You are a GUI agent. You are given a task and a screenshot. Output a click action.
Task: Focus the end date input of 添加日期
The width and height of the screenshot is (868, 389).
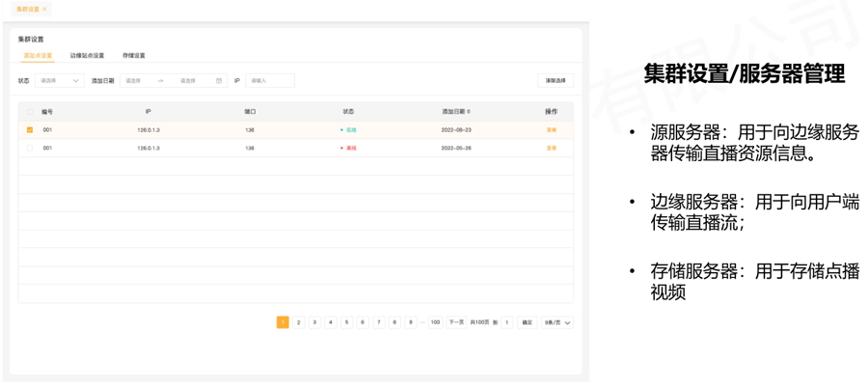[190, 80]
